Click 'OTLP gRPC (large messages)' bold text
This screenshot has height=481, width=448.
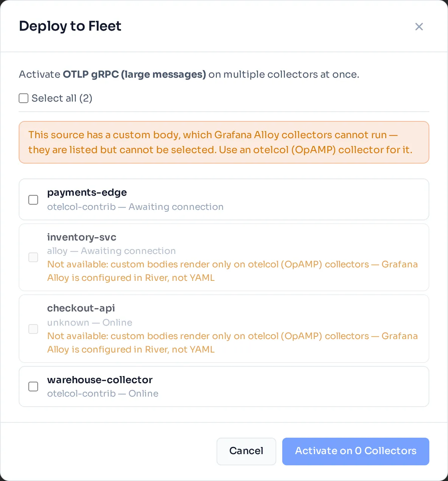(134, 74)
